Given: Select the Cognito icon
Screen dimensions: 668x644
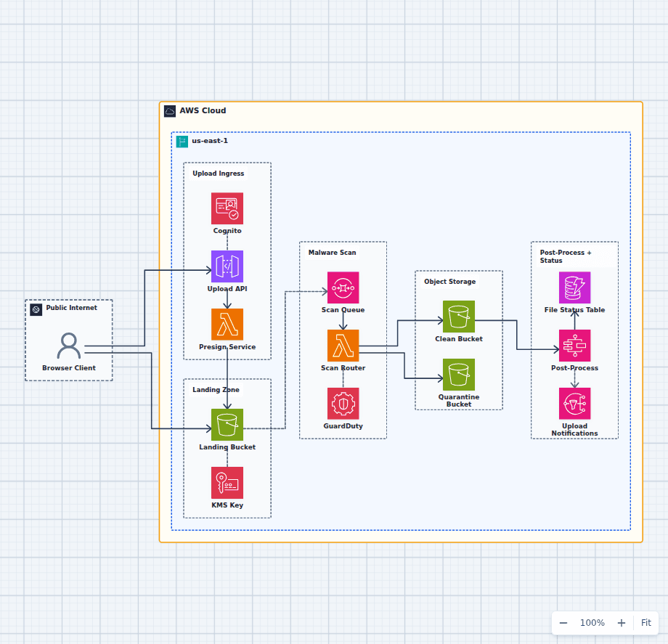Looking at the screenshot, I should point(227,208).
